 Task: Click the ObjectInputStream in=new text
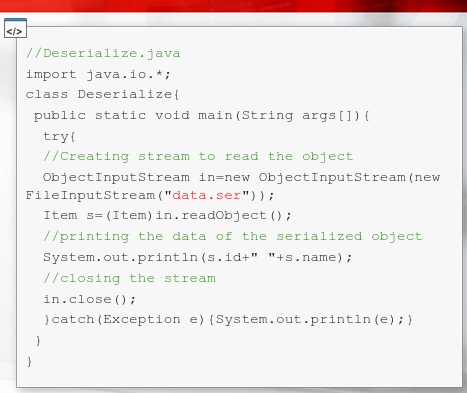pyautogui.click(x=146, y=177)
